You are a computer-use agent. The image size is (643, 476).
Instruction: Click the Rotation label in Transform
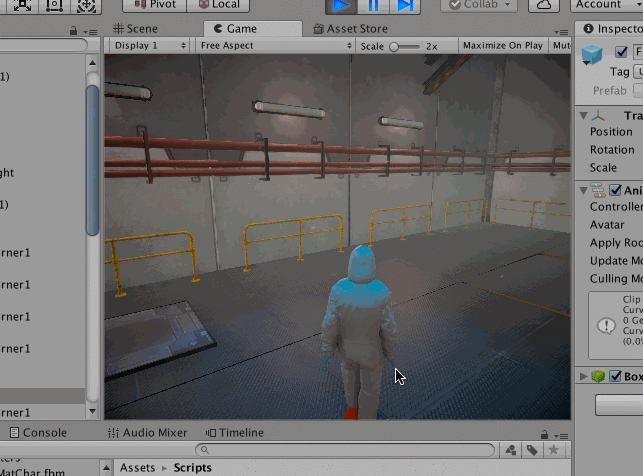coord(612,150)
